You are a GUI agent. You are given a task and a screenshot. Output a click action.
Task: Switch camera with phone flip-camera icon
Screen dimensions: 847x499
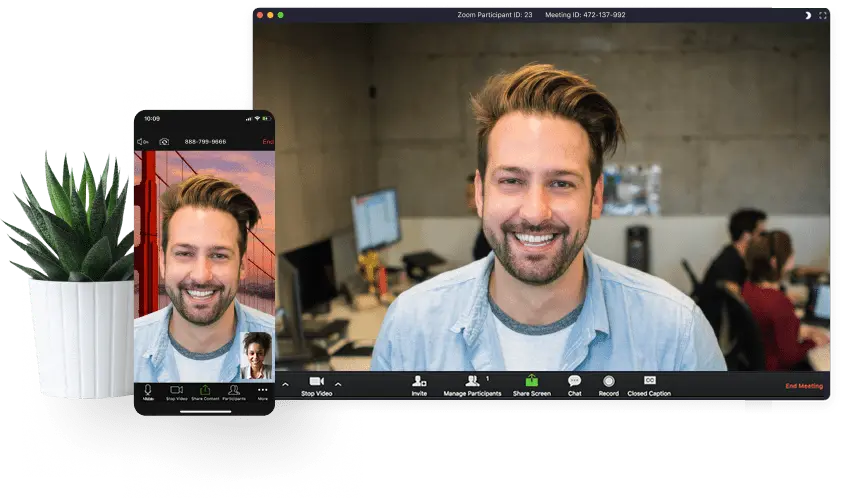click(x=164, y=141)
